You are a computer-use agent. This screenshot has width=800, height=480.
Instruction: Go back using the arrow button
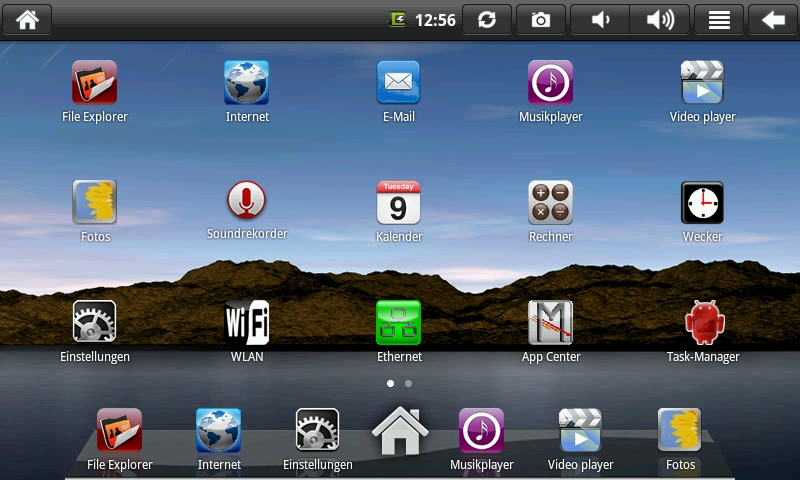(773, 20)
